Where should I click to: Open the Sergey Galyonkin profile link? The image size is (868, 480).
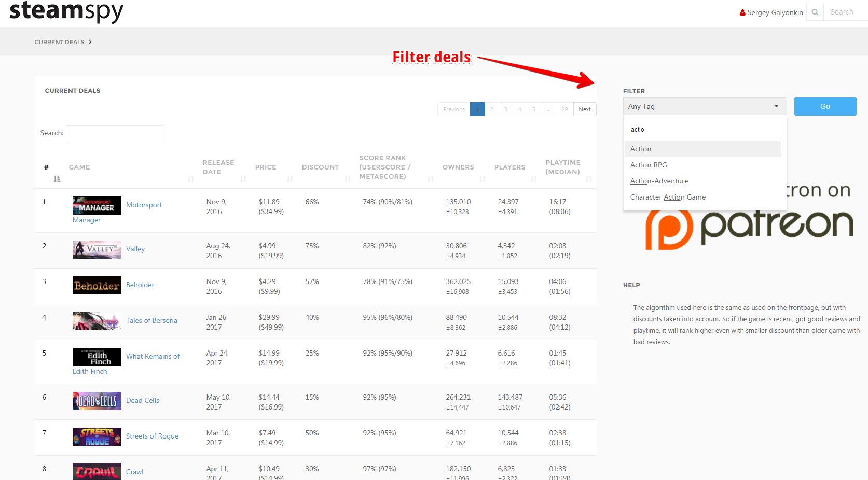(x=775, y=12)
